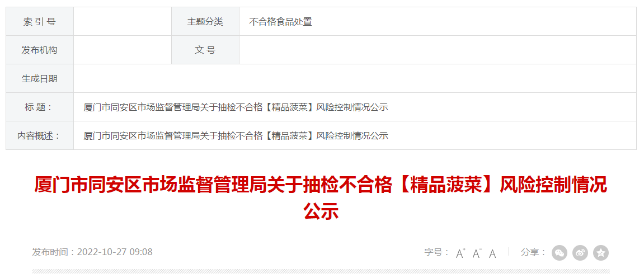Share article via Weibo icon

click(580, 252)
